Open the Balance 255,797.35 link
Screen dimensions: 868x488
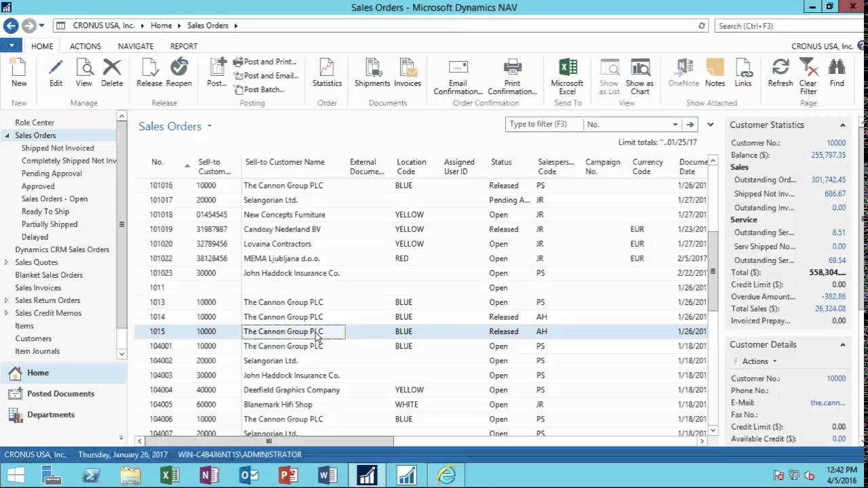coord(828,155)
